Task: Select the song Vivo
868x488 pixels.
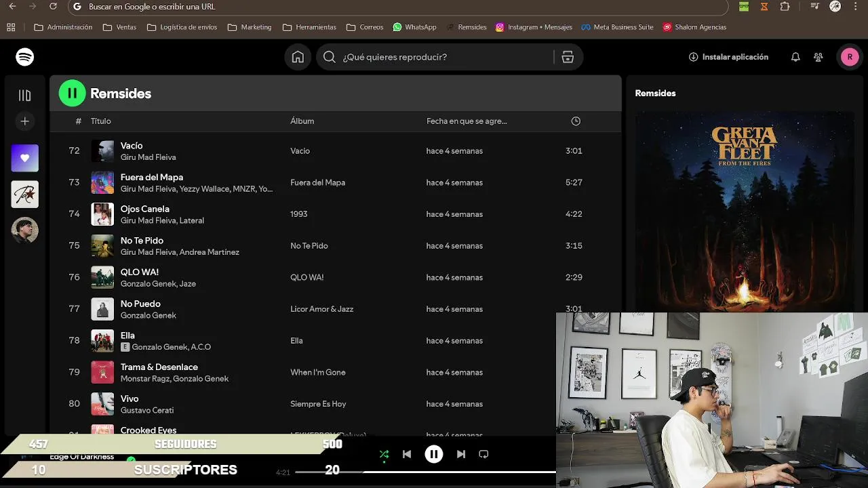Action: point(130,399)
